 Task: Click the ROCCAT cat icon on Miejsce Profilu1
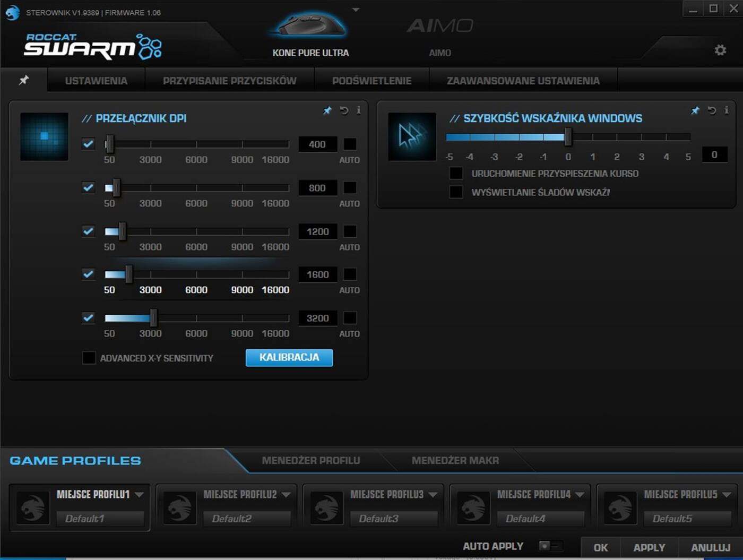[x=32, y=507]
